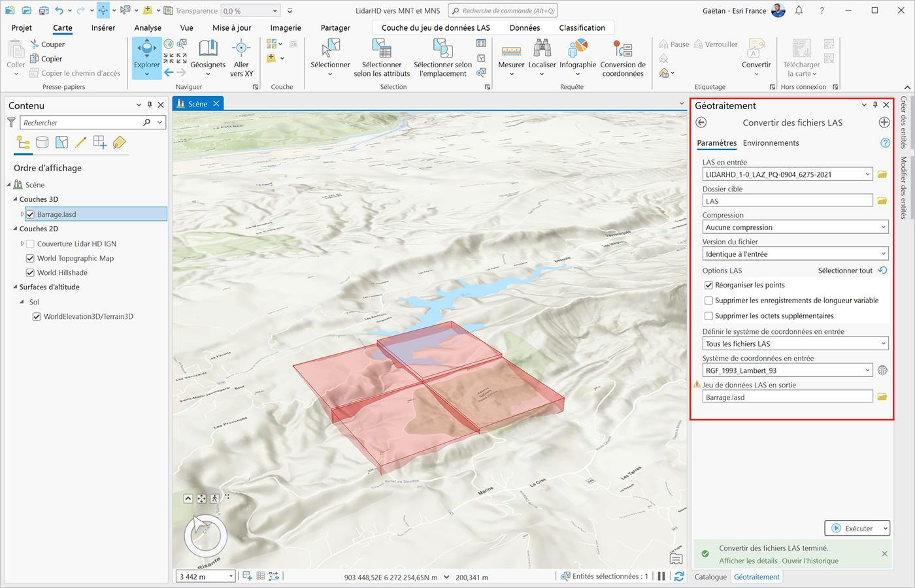Click Sélectionner selon les attributs
The width and height of the screenshot is (915, 588).
382,57
